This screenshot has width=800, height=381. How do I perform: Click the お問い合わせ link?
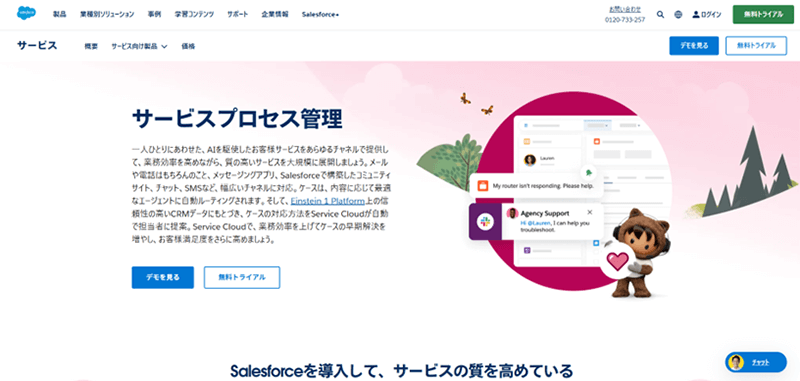click(625, 10)
